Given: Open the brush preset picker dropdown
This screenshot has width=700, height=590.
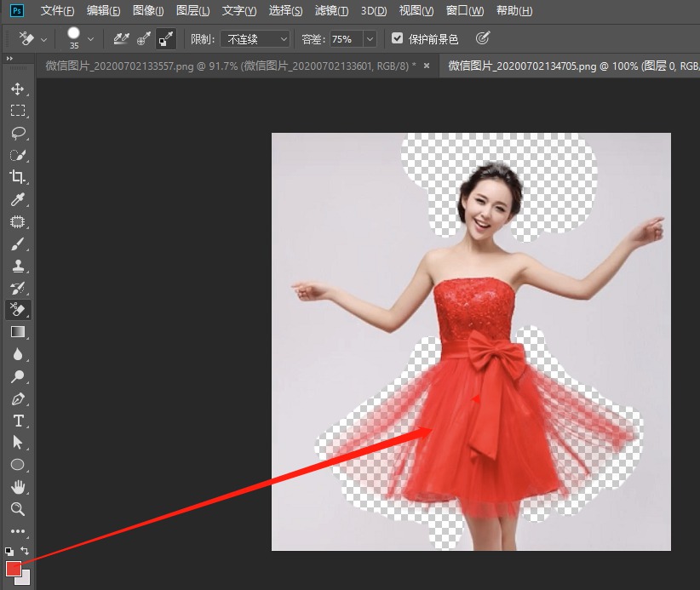Looking at the screenshot, I should coord(90,39).
